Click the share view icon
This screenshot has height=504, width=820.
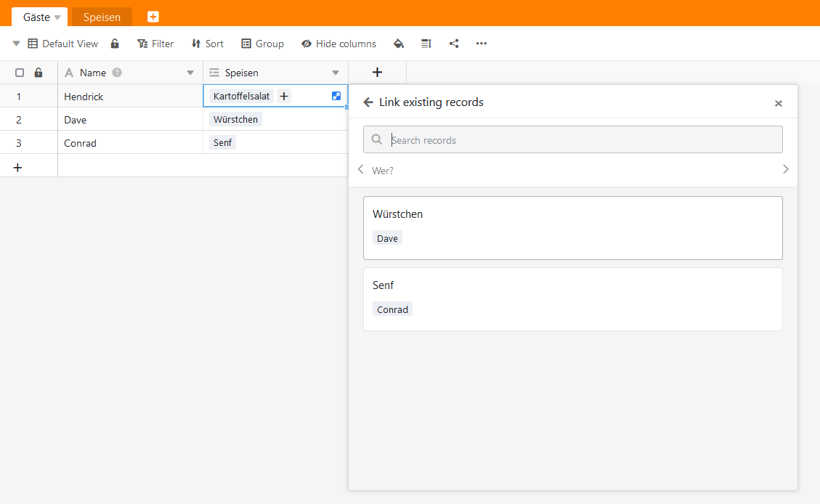tap(454, 44)
